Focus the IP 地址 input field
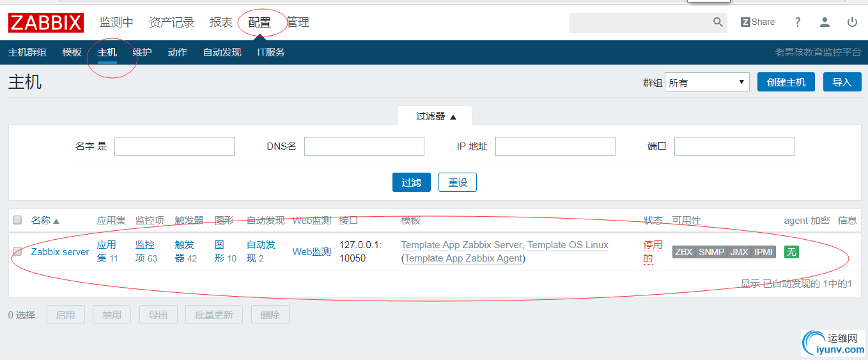 click(x=555, y=146)
